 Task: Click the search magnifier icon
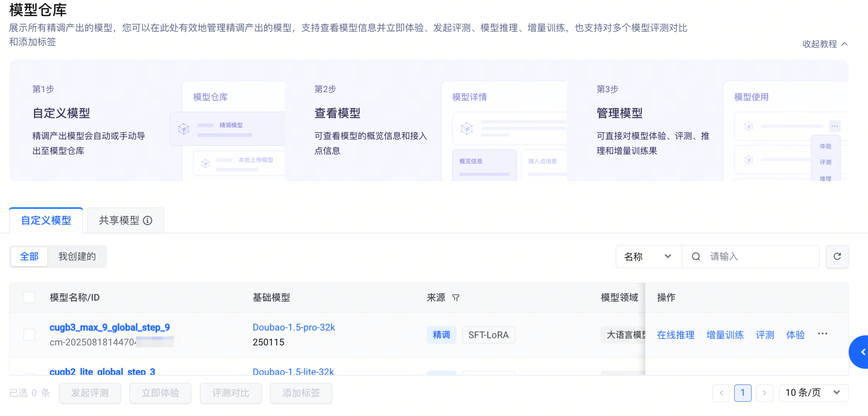696,257
